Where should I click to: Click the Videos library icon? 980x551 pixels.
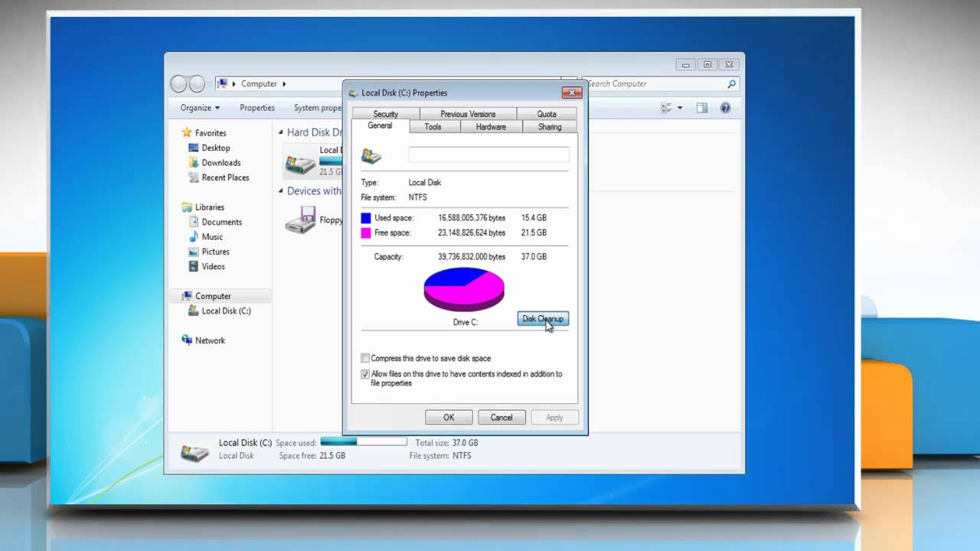pyautogui.click(x=194, y=267)
